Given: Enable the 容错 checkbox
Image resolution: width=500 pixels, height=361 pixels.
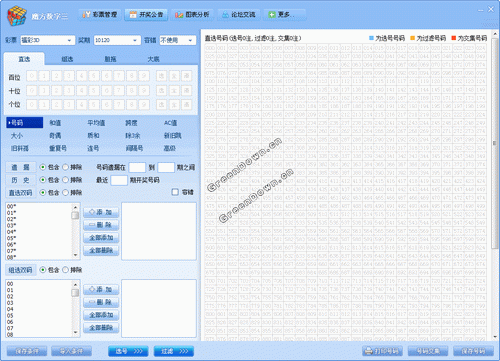Looking at the screenshot, I should 175,192.
